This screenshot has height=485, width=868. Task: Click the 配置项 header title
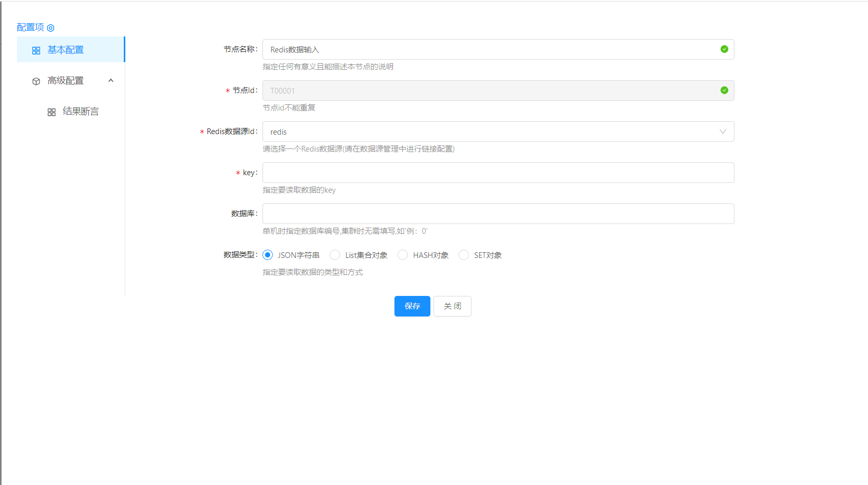click(x=30, y=27)
